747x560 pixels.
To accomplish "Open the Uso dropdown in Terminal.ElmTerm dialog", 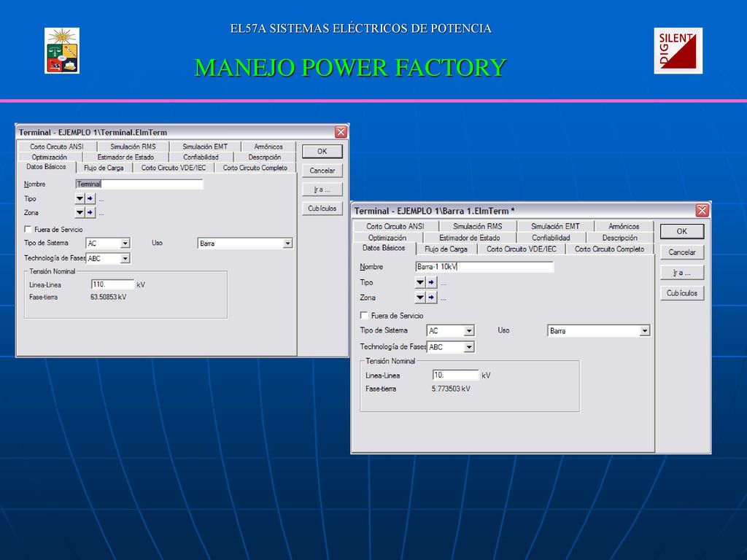I will click(287, 244).
